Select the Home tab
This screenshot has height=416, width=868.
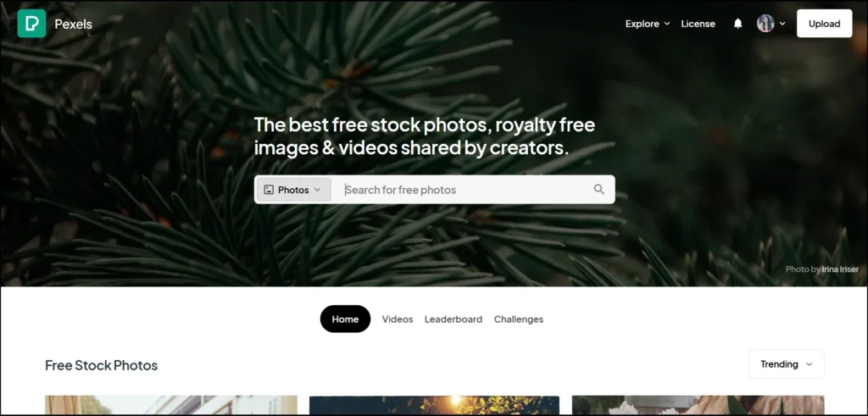click(x=345, y=319)
